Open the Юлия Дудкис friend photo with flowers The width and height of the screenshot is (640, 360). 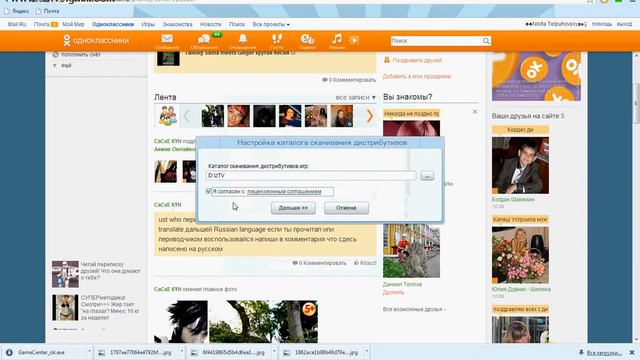pyautogui.click(x=520, y=255)
